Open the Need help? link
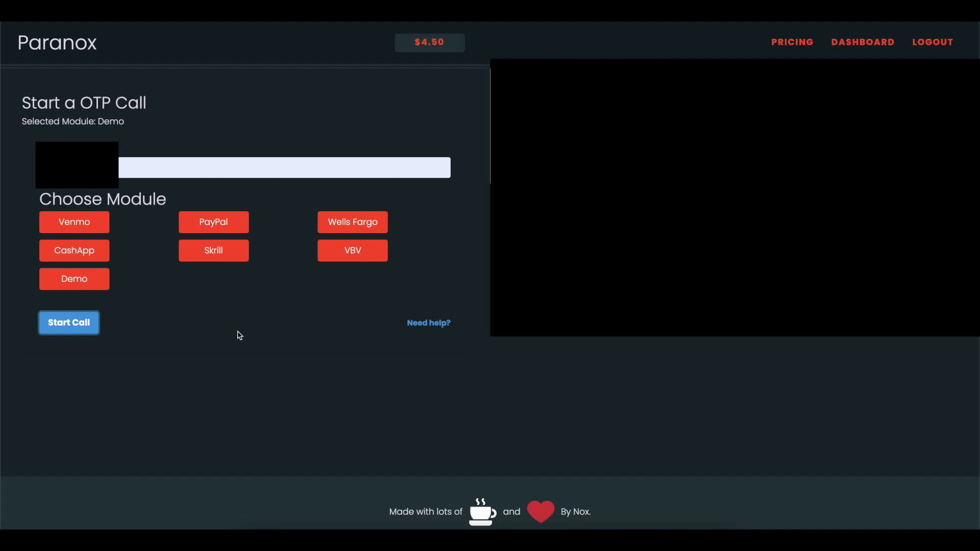 (428, 322)
